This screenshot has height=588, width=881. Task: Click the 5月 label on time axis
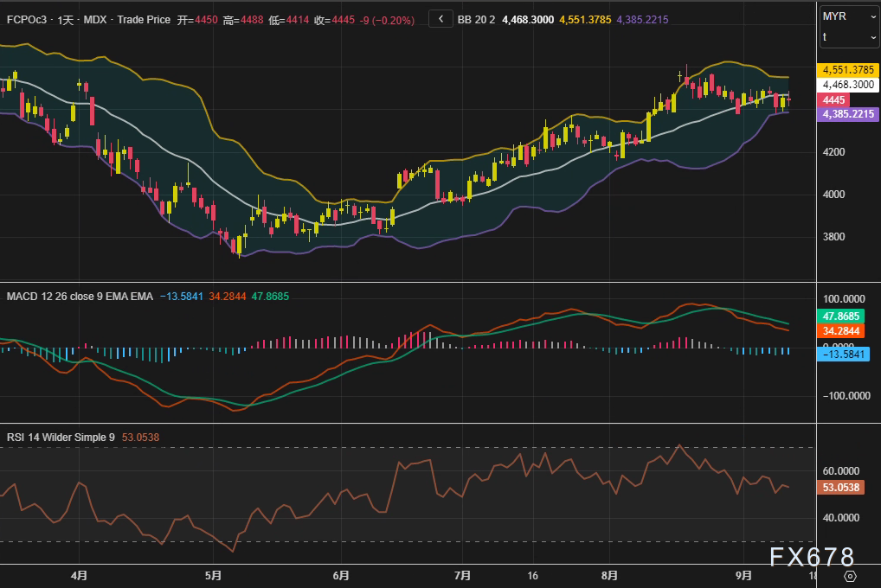[x=213, y=574]
